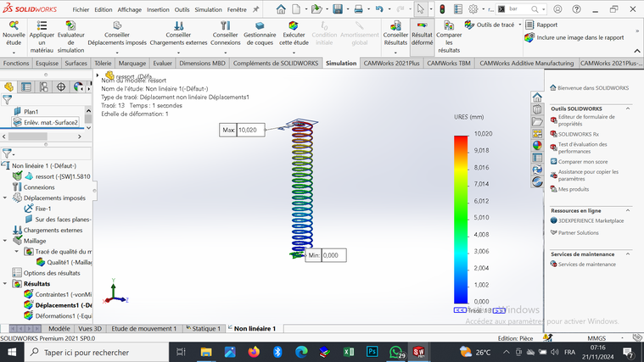Toggle the Résultat déformé display

click(422, 26)
